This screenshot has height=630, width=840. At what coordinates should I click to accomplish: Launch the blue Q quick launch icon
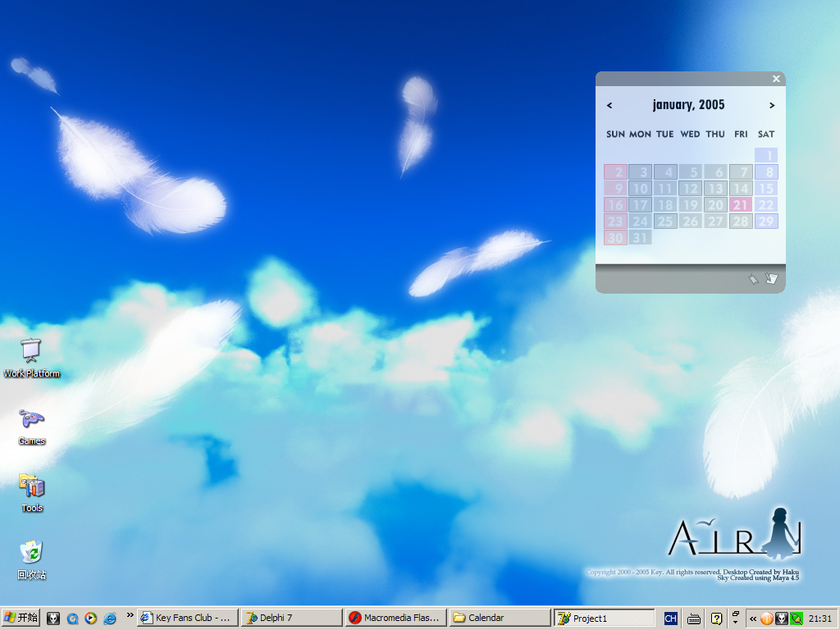click(x=72, y=619)
